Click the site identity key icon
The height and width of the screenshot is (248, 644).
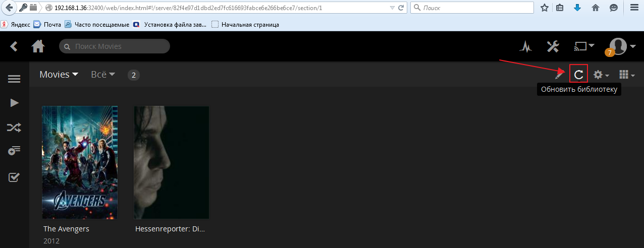(24, 8)
